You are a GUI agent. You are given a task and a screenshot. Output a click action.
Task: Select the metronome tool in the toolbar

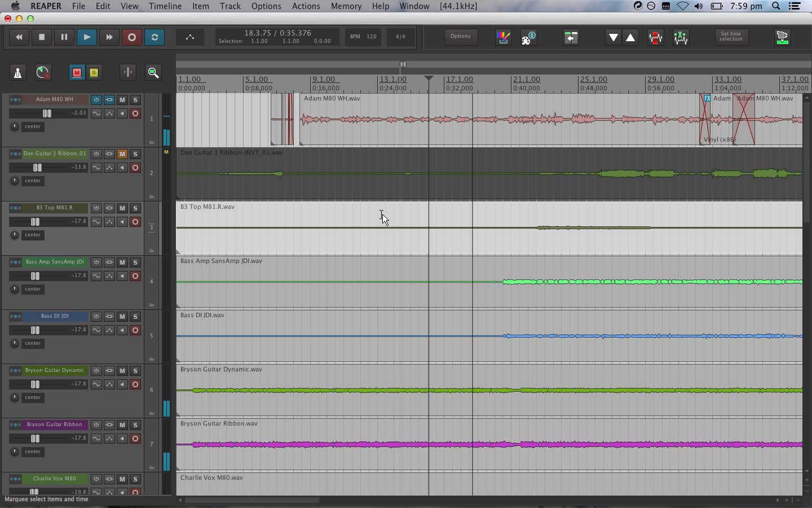pos(17,73)
